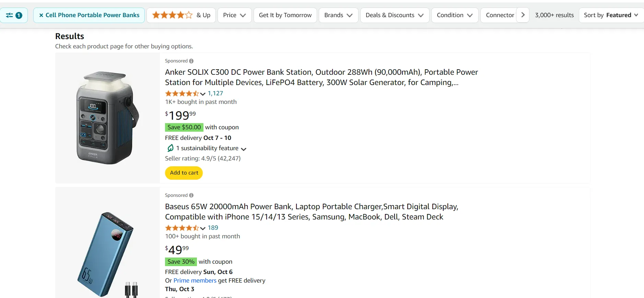Toggle the Deals & Discounts filter

(394, 15)
